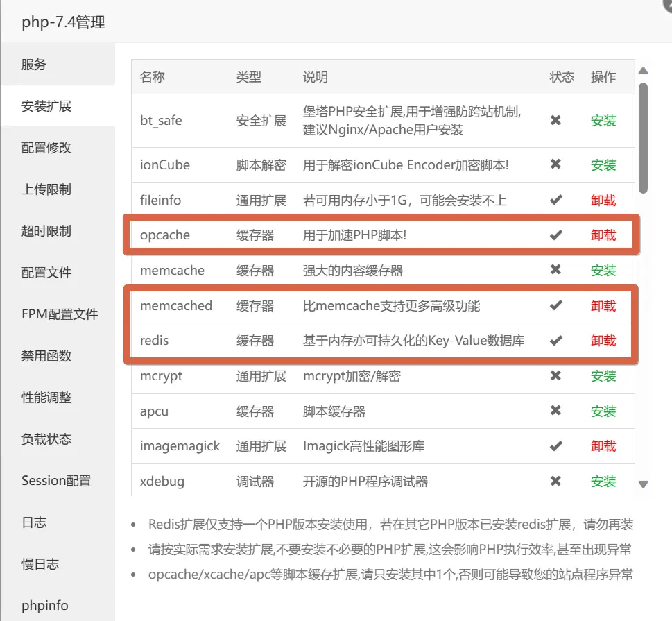Screen dimensions: 672x621
Task: Uninstall the redis extension
Action: [x=603, y=341]
